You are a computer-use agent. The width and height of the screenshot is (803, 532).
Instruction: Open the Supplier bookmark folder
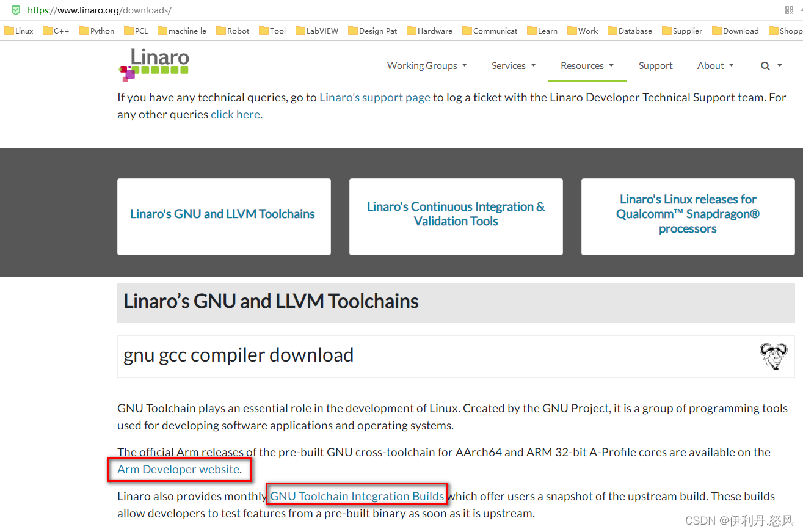[682, 31]
